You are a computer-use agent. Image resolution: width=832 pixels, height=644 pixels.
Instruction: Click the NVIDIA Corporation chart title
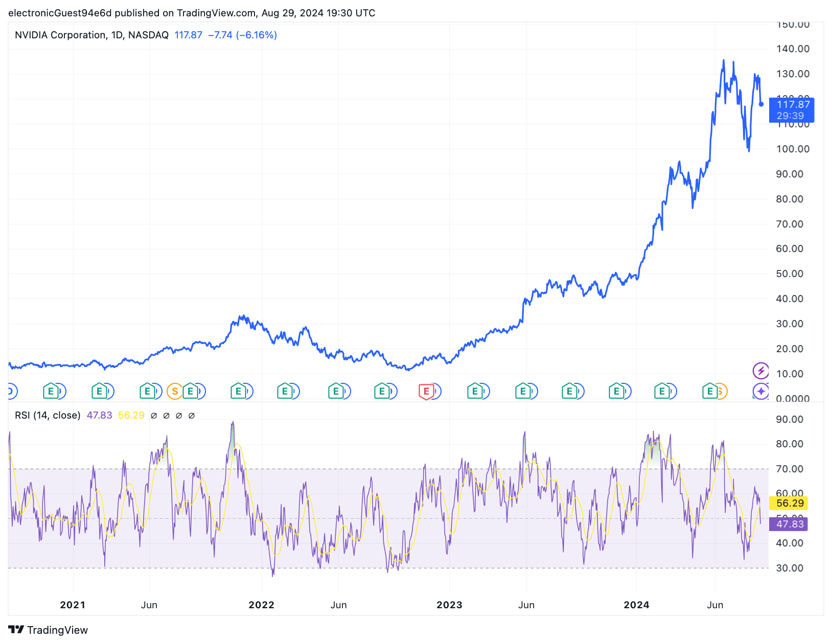91,35
